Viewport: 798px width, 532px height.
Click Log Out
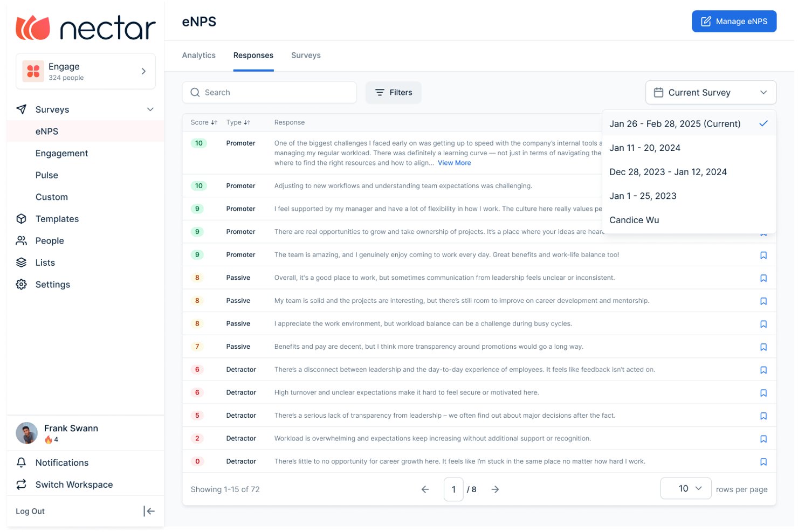pyautogui.click(x=30, y=512)
